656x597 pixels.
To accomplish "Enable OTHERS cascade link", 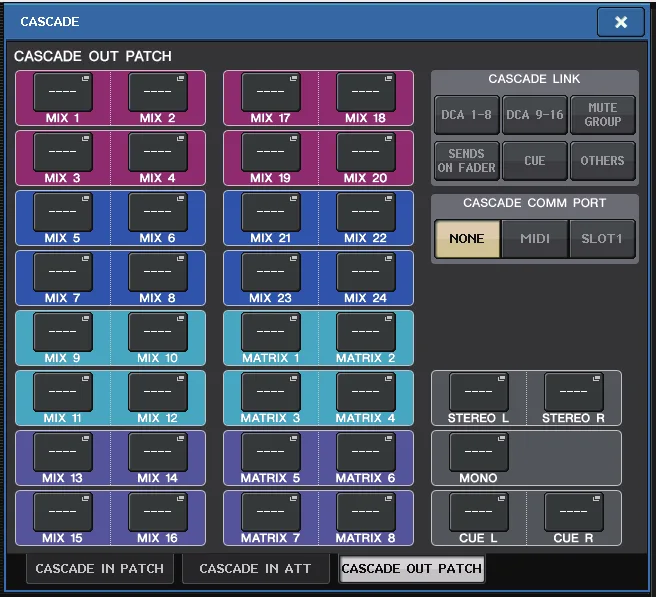I will point(602,161).
